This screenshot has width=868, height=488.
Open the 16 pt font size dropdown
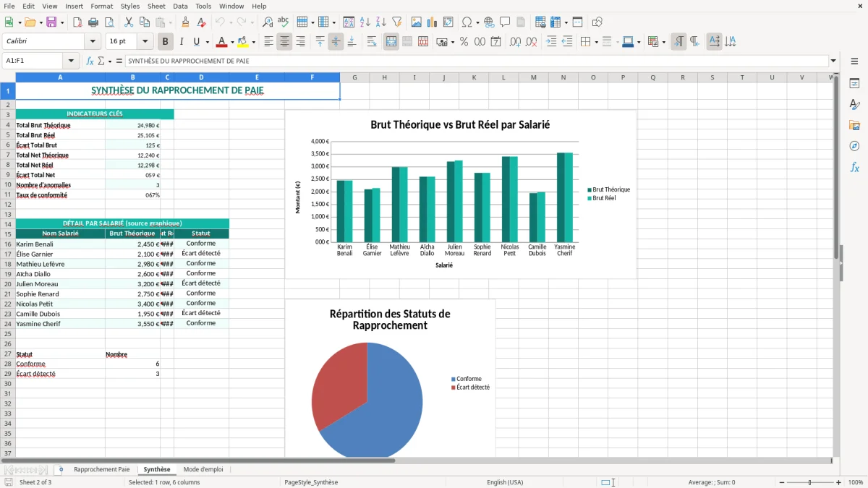pyautogui.click(x=145, y=42)
